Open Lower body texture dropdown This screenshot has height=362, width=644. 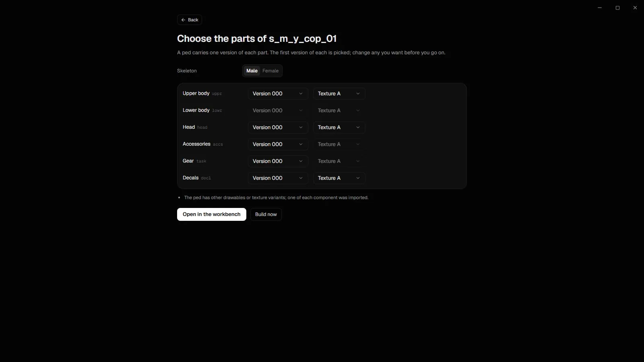click(339, 111)
